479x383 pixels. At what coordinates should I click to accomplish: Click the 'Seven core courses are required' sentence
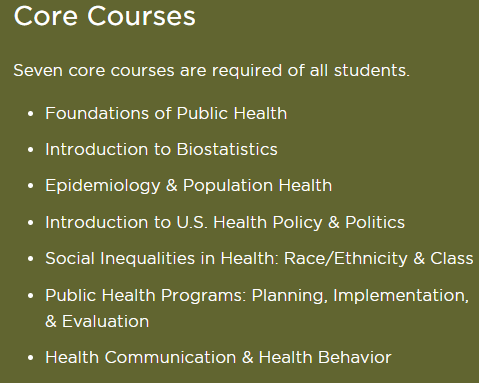(x=211, y=71)
